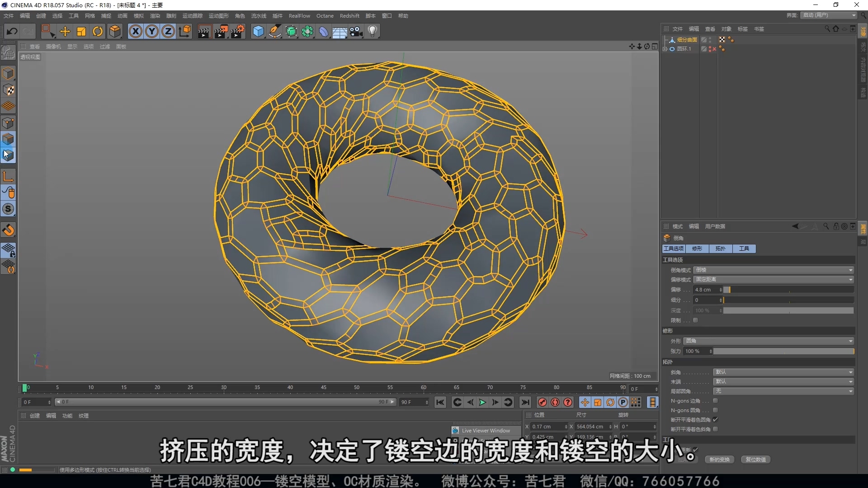
Task: Open the 偏移模式 dropdown
Action: click(774, 279)
